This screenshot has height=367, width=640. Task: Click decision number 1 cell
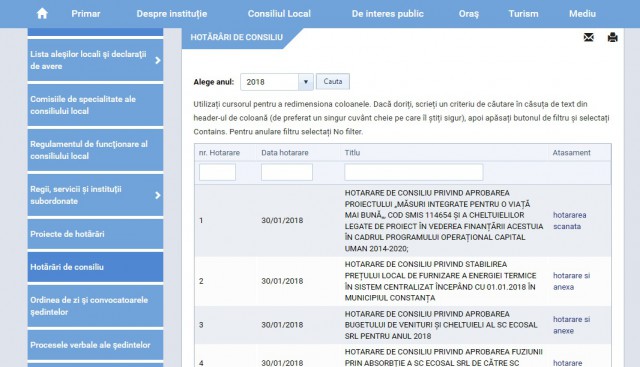click(201, 220)
